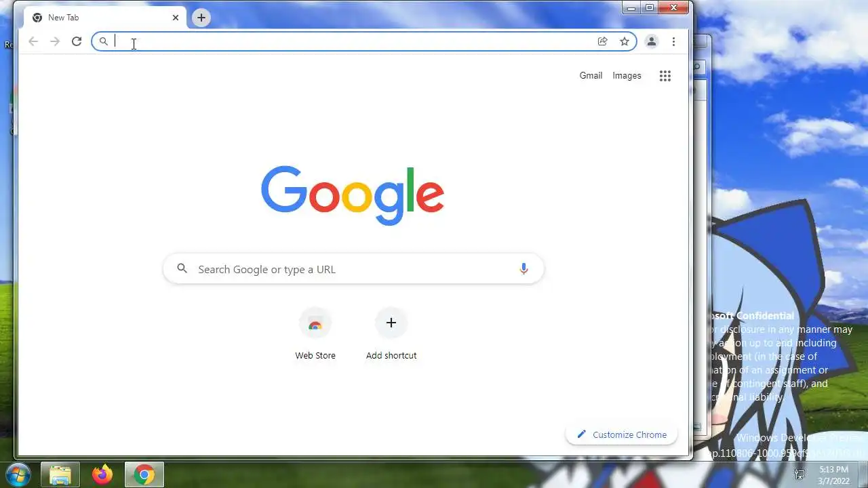Open File Explorer from the taskbar

pos(60,474)
